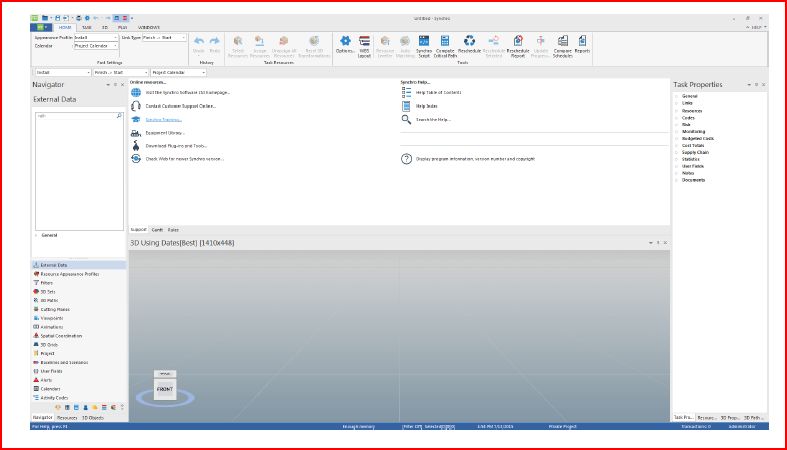This screenshot has height=450, width=787.
Task: Switch to the PLAN ribbon tab
Action: (x=122, y=27)
